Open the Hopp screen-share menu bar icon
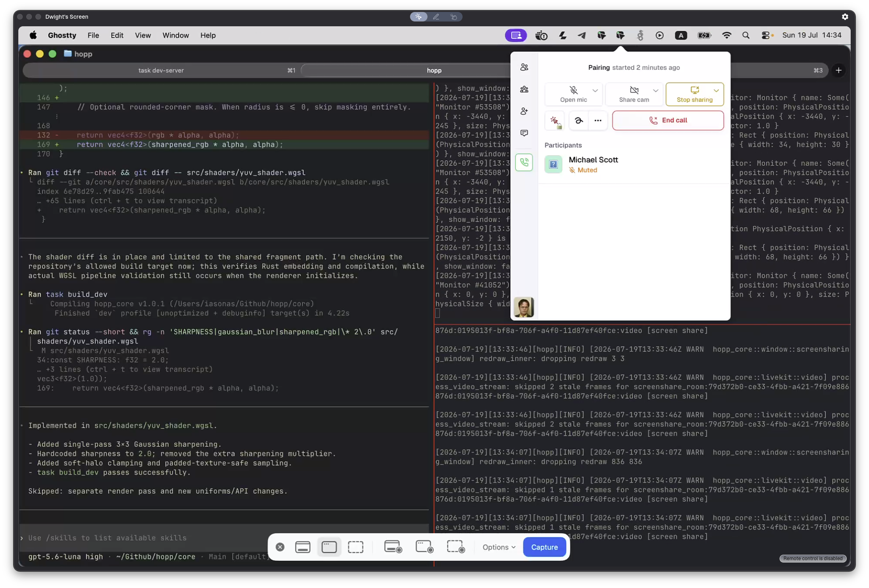Viewport: 869px width, 588px height. (516, 35)
